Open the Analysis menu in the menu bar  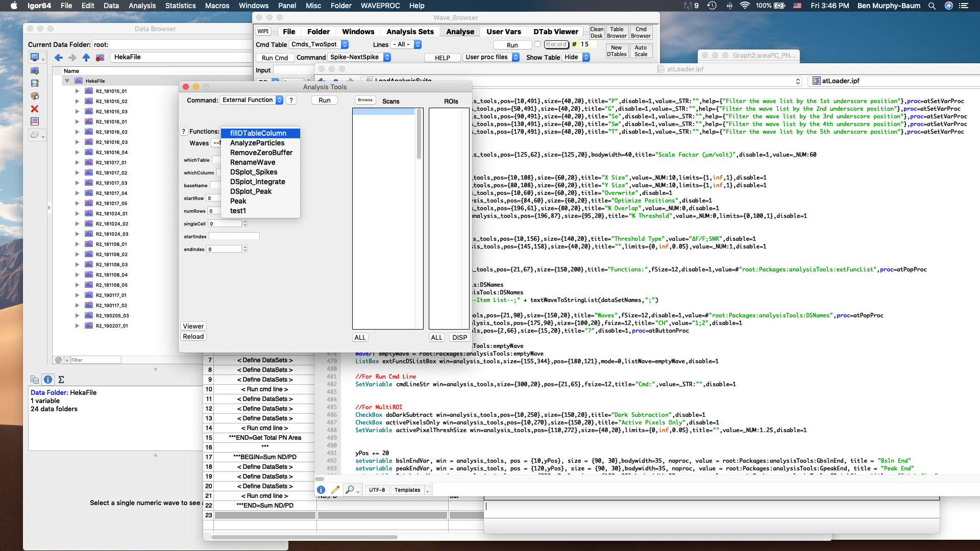142,6
